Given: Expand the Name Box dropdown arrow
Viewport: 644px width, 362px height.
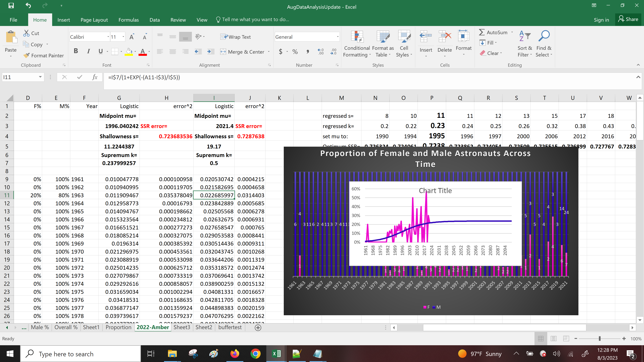Looking at the screenshot, I should (40, 77).
